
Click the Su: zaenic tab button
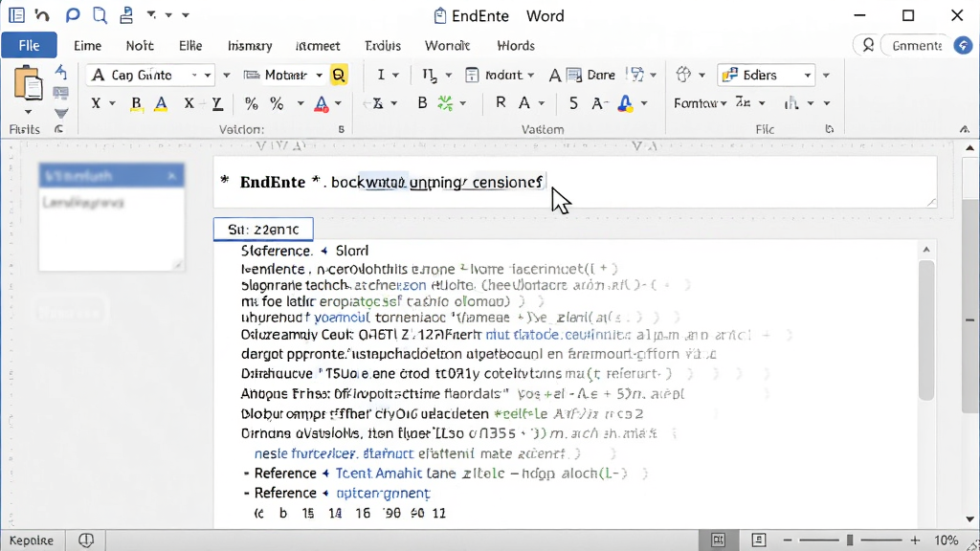[263, 230]
